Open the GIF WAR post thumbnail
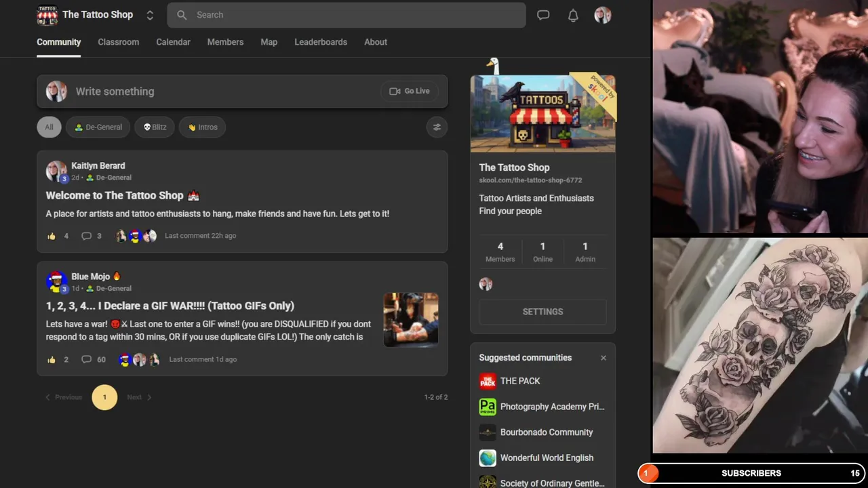 pos(411,320)
